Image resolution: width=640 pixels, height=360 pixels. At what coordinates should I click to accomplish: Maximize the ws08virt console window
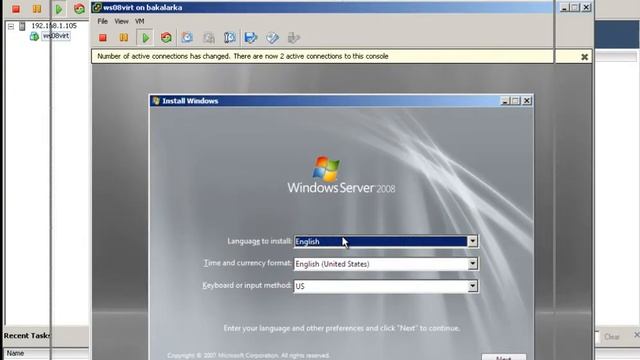pos(575,7)
